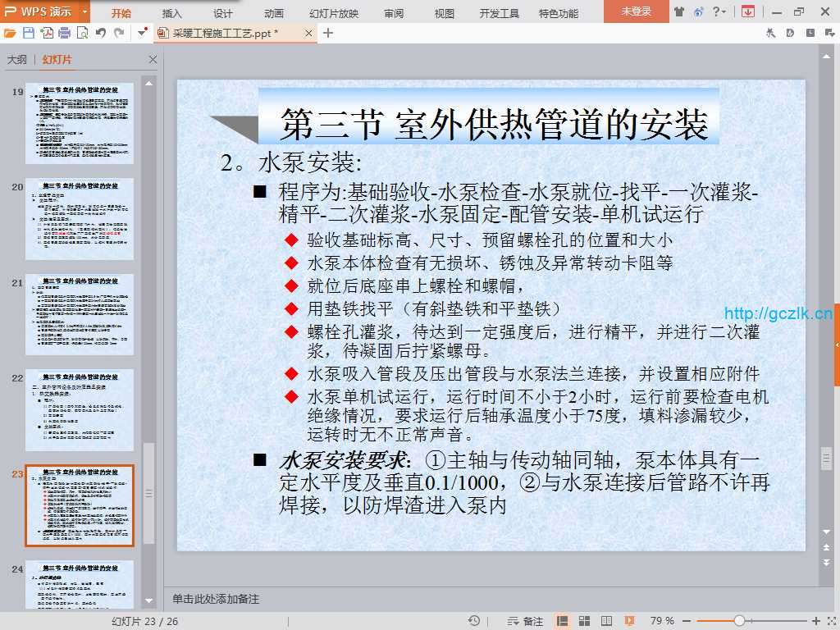The image size is (840, 630).
Task: Click the Save icon in quick toolbar
Action: pos(29,33)
